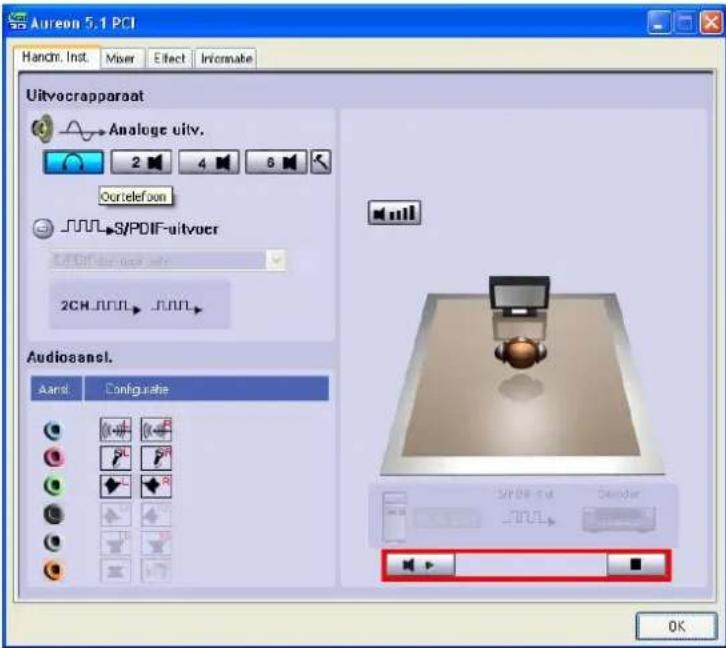Confirm with the OK button
The image size is (726, 648).
coord(676,626)
